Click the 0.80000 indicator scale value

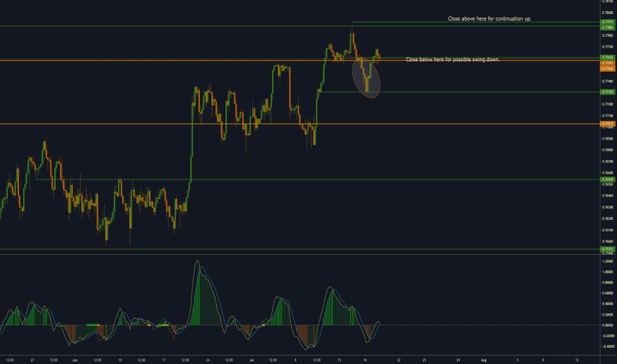[x=608, y=283]
